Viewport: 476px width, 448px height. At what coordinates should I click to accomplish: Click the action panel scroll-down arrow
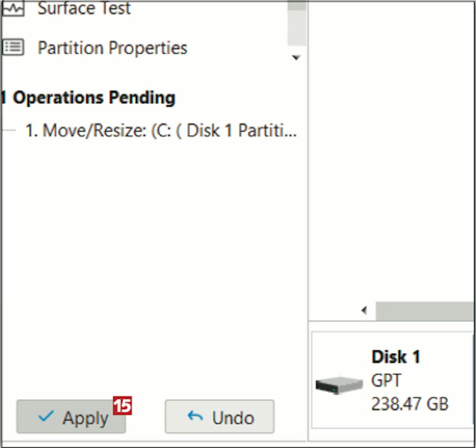(296, 57)
